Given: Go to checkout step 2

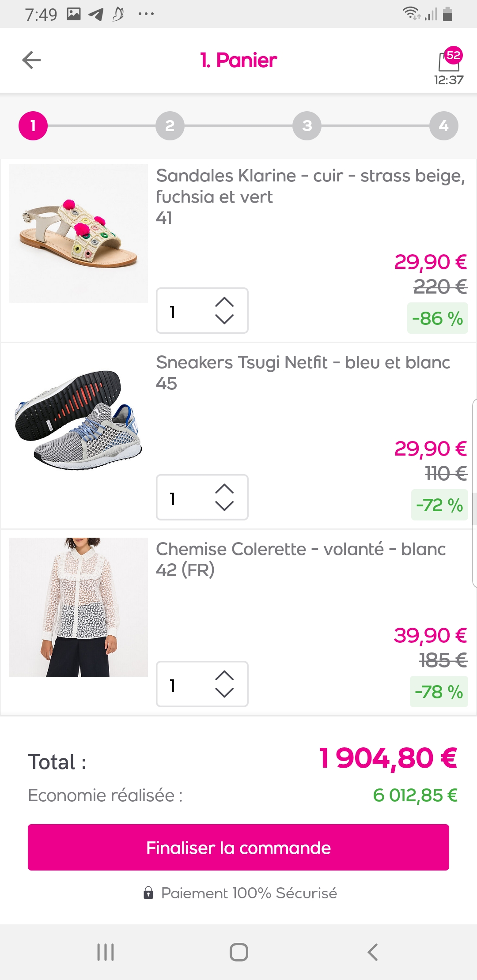Looking at the screenshot, I should (x=170, y=126).
